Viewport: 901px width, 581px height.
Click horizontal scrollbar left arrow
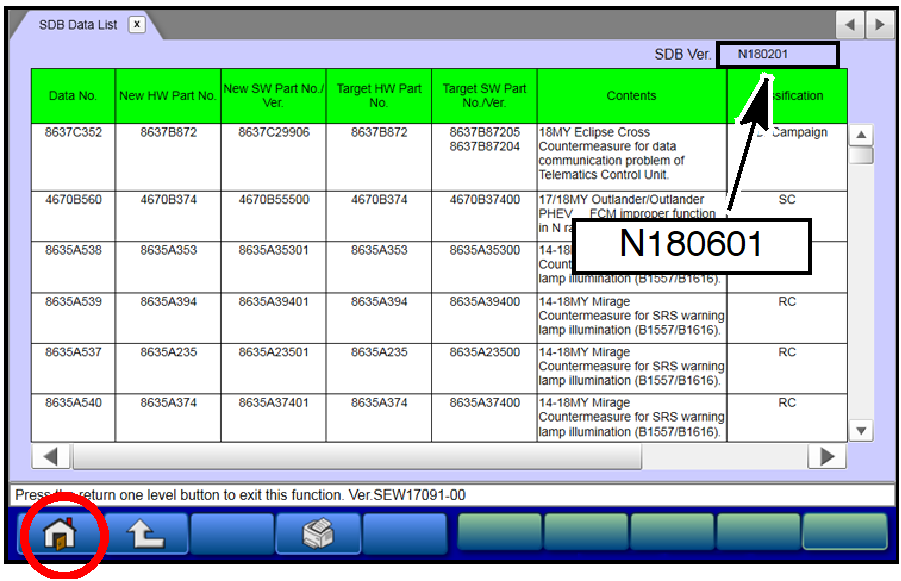coord(51,456)
